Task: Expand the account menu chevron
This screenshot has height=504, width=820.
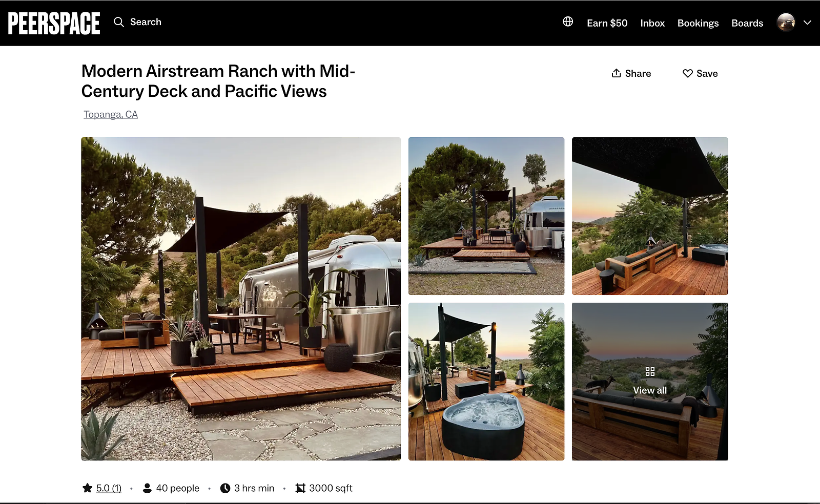Action: pyautogui.click(x=807, y=23)
